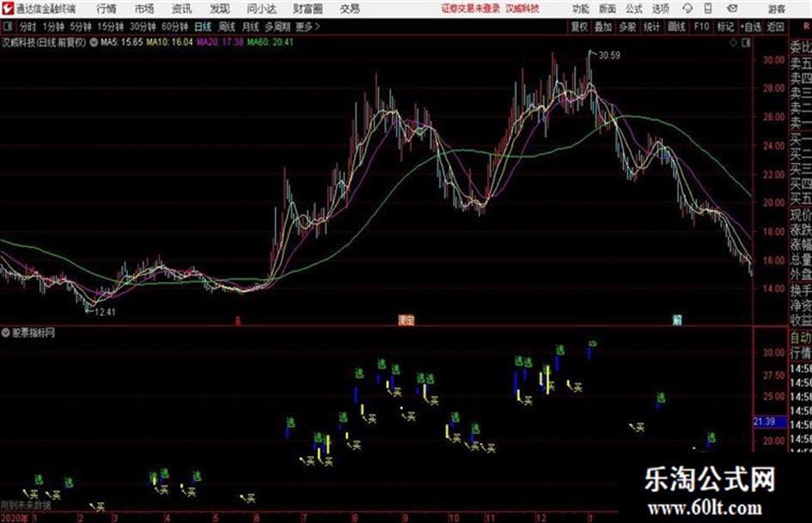The height and width of the screenshot is (523, 812).
Task: Click the 多股 multi-stock button
Action: (x=627, y=27)
